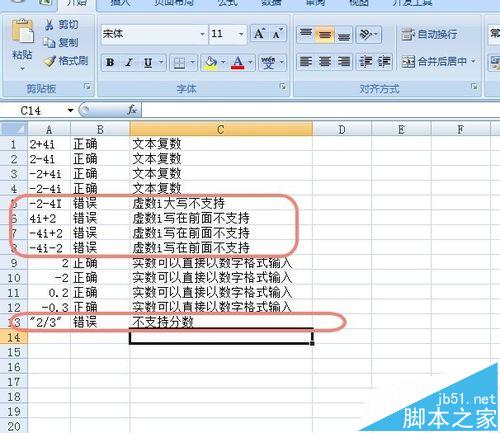Decrease font size with the small A
This screenshot has width=500, height=433.
[x=277, y=34]
